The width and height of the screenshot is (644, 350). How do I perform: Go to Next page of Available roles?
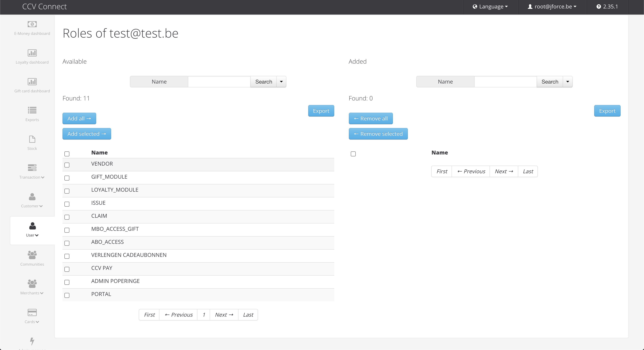pyautogui.click(x=224, y=315)
